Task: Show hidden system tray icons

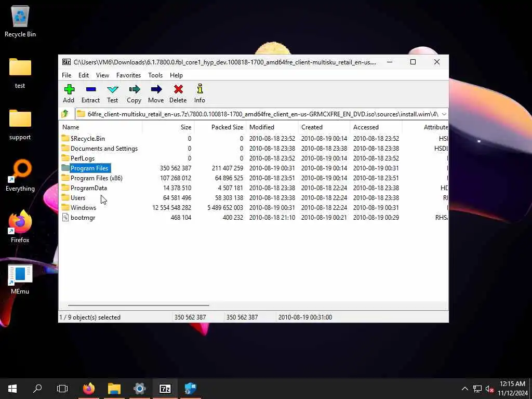Action: point(465,389)
